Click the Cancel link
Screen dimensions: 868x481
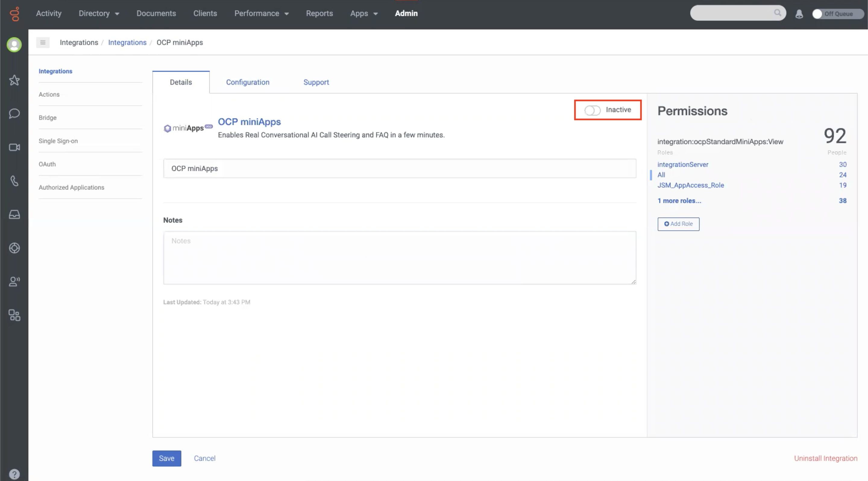pos(205,458)
